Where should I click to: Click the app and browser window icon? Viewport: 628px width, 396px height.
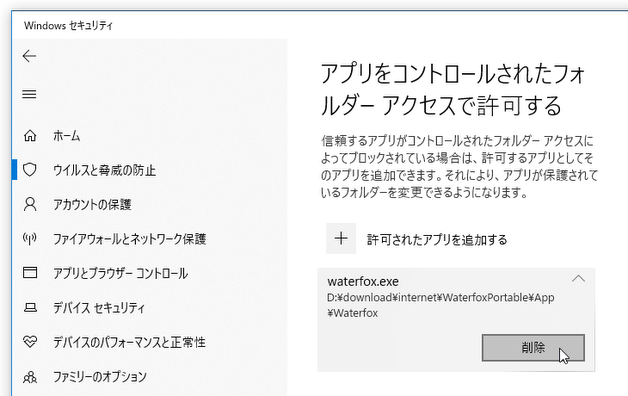(x=30, y=273)
